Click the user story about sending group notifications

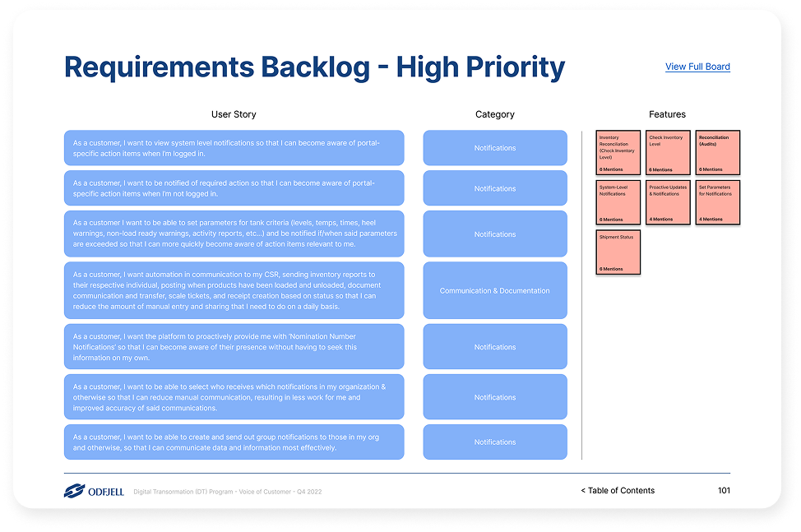(234, 442)
